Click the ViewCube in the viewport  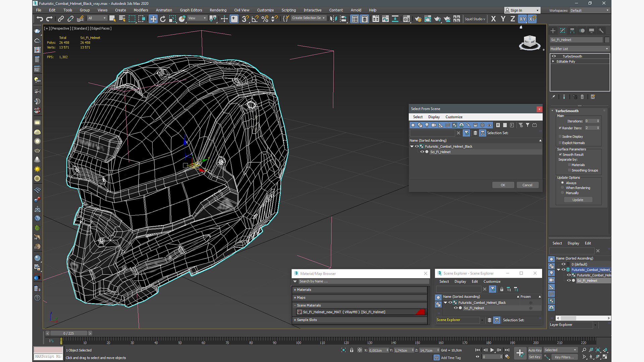(x=530, y=43)
